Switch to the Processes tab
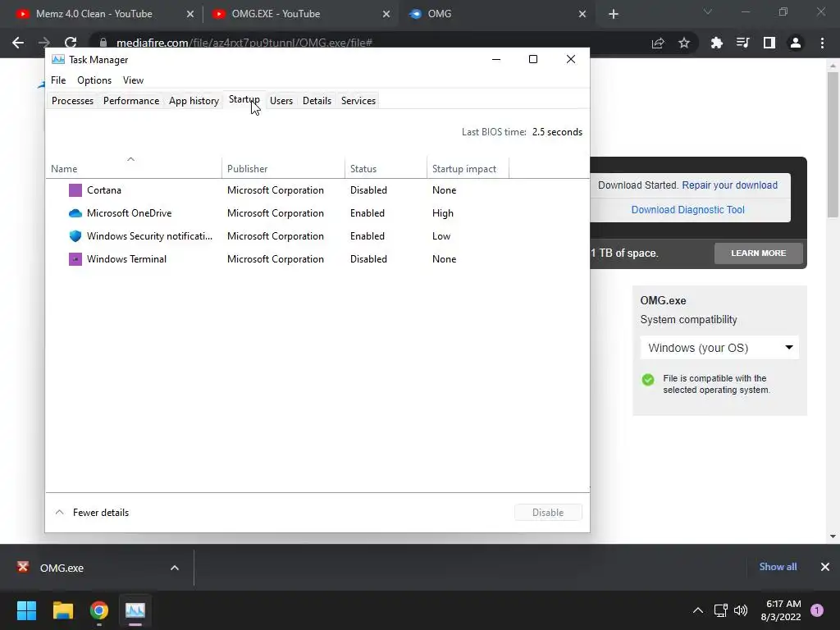Screen dimensions: 840x630 click(x=72, y=101)
